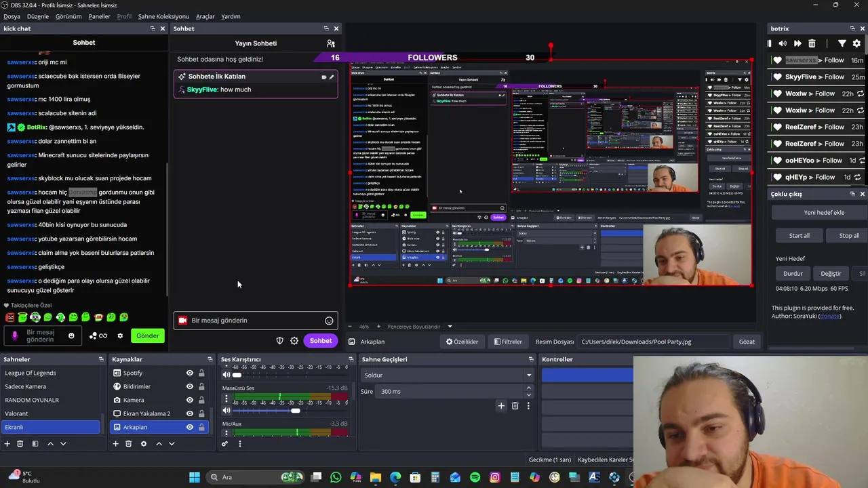Viewport: 868px width, 488px height.
Task: Add scene transition plus icon
Action: [x=501, y=406]
